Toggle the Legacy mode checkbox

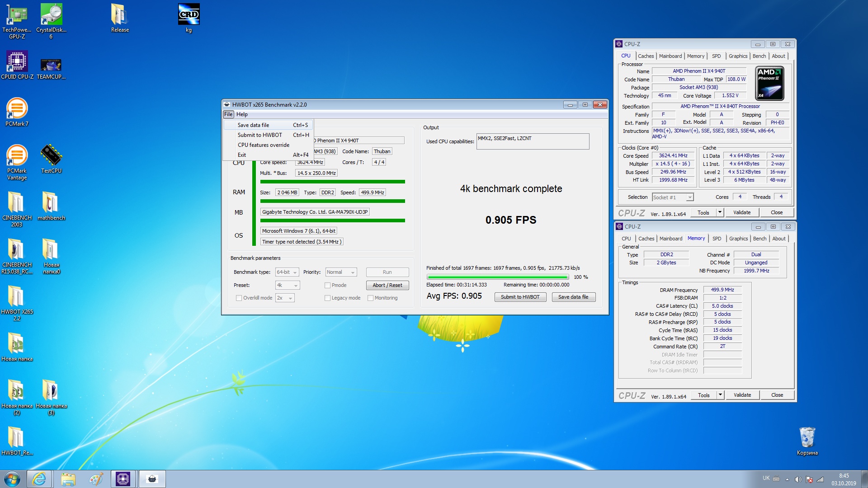coord(327,298)
